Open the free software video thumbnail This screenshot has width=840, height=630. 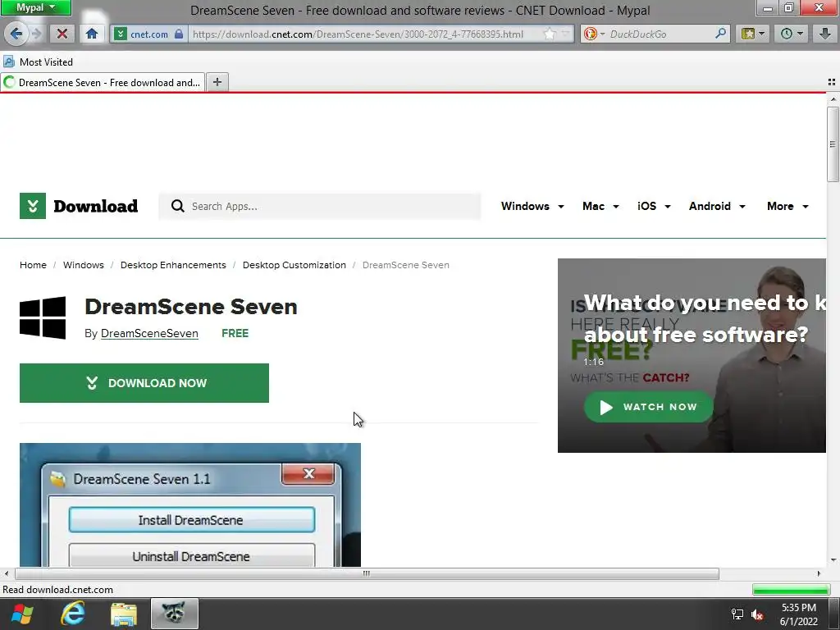point(692,355)
